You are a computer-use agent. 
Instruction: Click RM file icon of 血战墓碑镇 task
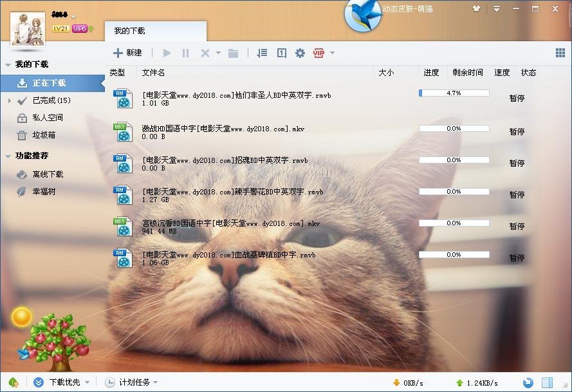click(x=123, y=257)
